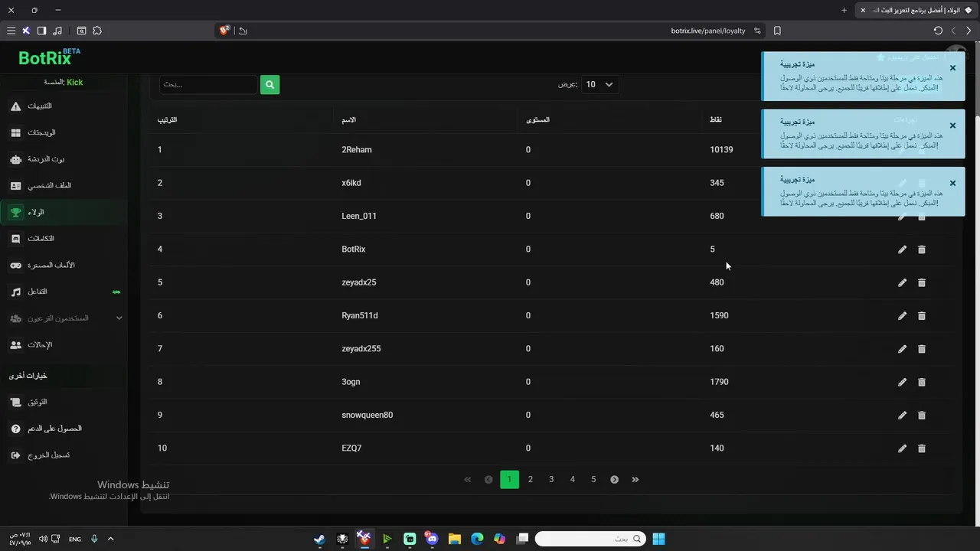Open the عرض rows-per-page dropdown showing 10
Viewport: 980px width, 551px height.
[x=599, y=84]
